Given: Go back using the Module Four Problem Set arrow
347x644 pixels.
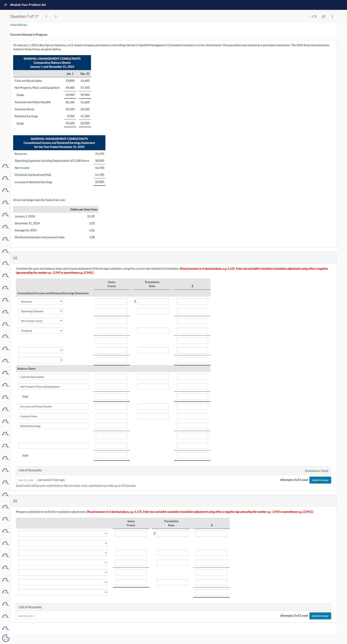Looking at the screenshot, I should coord(6,5).
